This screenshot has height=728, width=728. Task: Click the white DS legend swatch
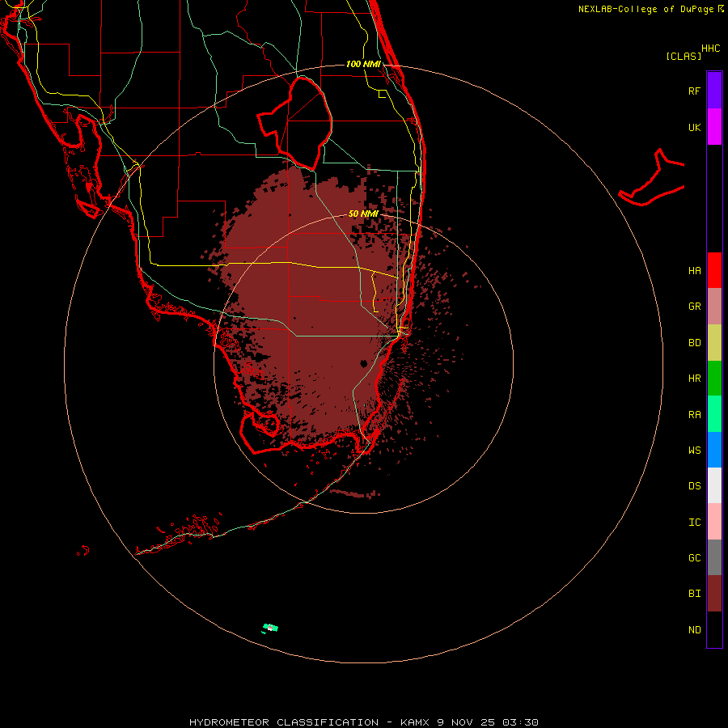(x=714, y=485)
